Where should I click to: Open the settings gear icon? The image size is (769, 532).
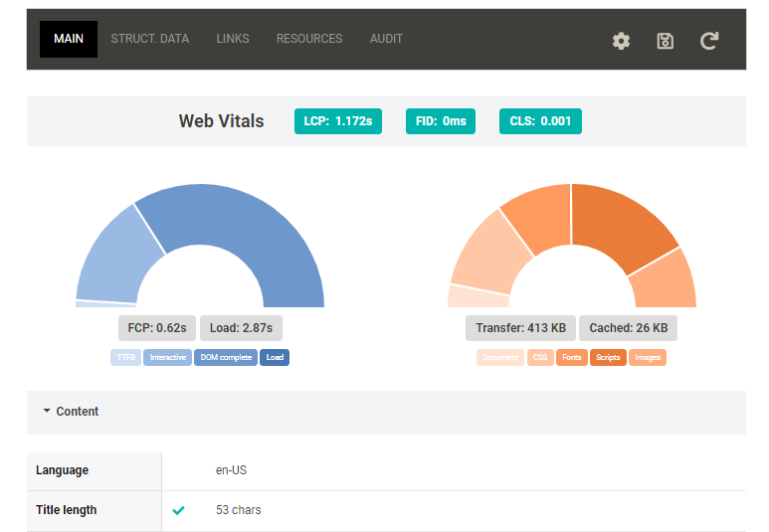click(621, 41)
